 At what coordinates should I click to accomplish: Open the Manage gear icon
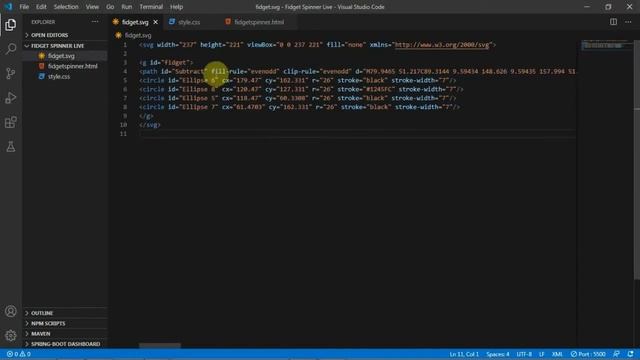11,336
